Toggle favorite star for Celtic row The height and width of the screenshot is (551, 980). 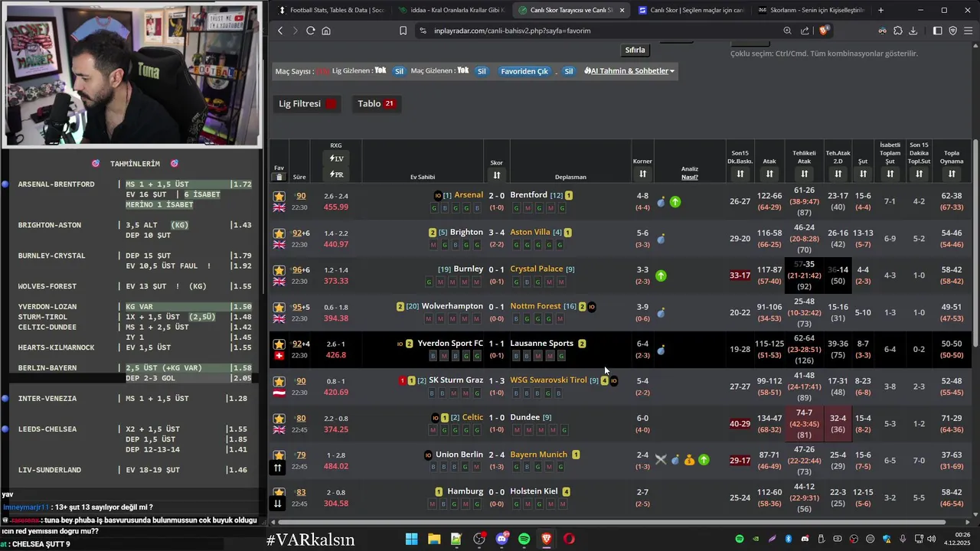[279, 419]
